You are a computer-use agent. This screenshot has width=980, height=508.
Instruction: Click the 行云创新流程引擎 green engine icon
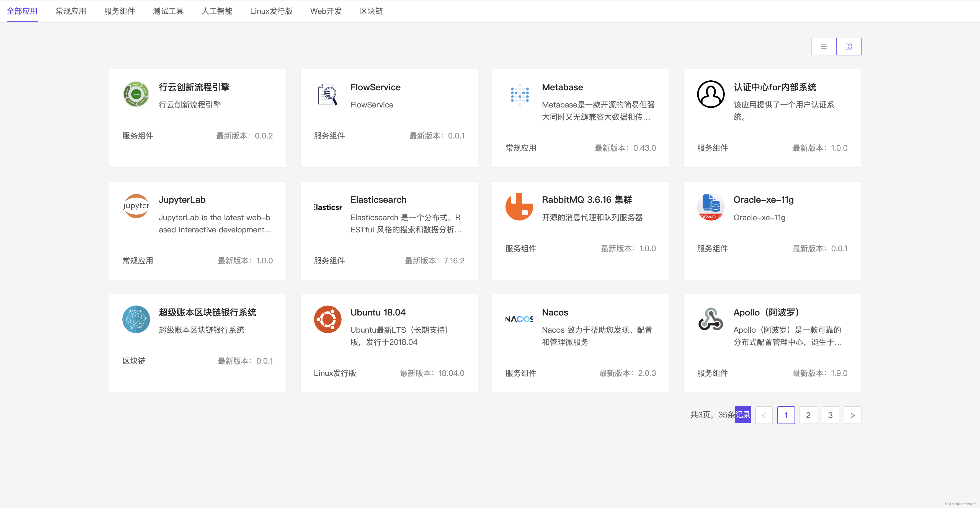[136, 94]
